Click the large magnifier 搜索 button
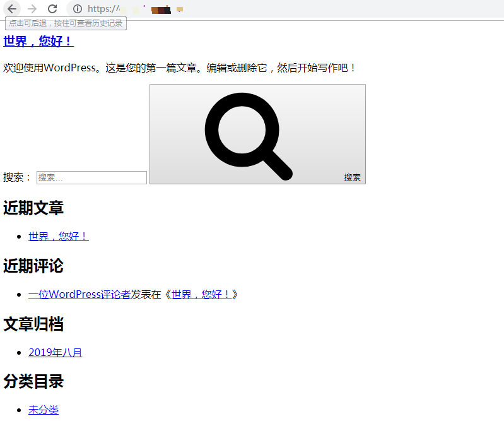504x421 pixels. [257, 134]
